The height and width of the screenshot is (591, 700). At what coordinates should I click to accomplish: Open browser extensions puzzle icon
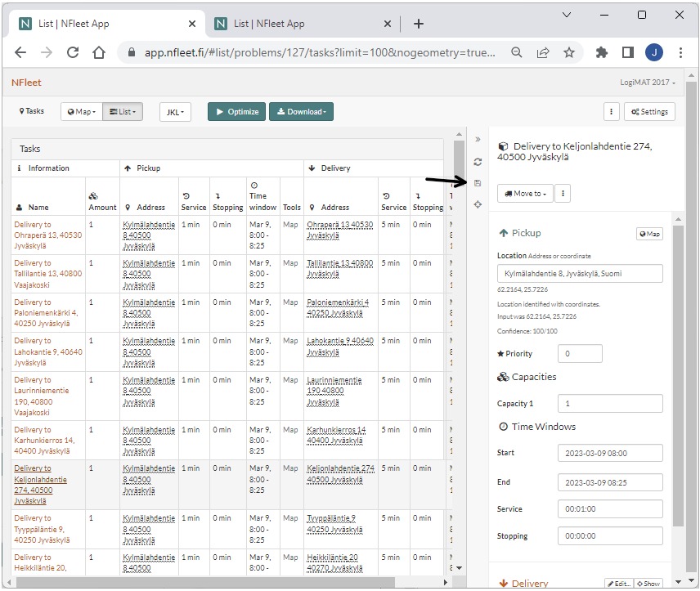(602, 52)
